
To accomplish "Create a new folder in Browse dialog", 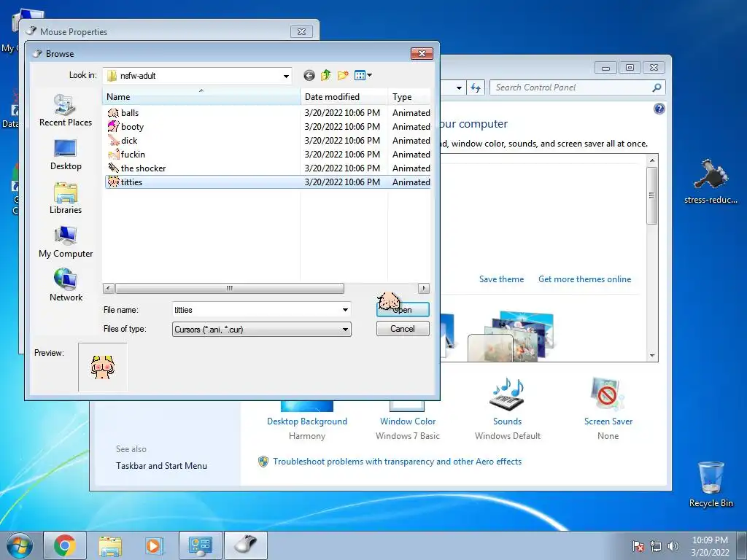I will (x=343, y=75).
